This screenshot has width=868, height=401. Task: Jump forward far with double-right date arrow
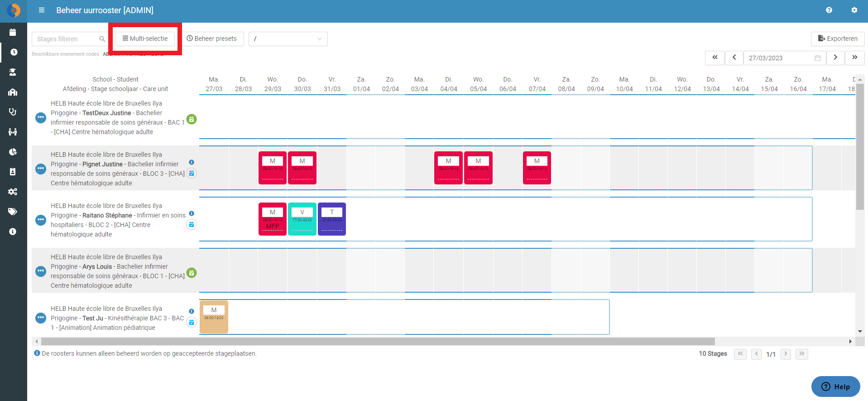pyautogui.click(x=855, y=58)
